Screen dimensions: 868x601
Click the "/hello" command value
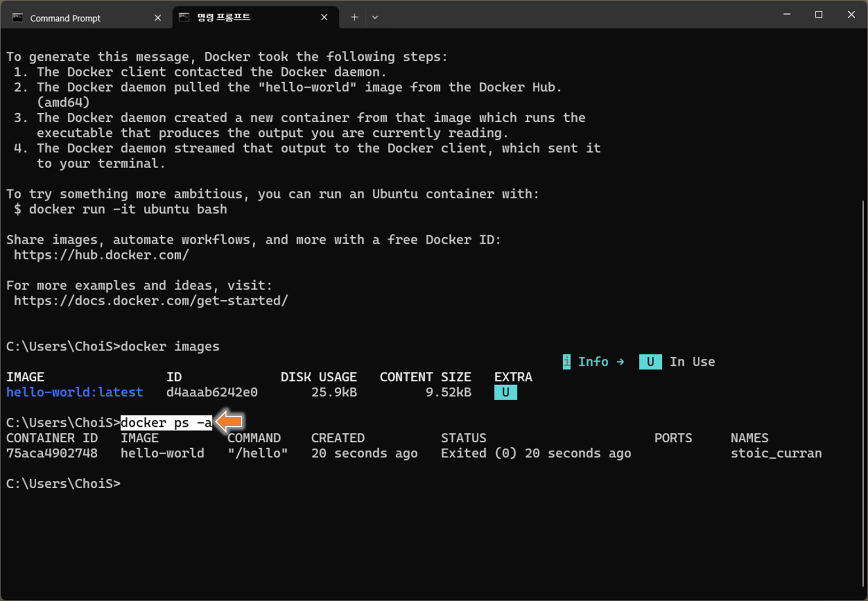click(258, 453)
